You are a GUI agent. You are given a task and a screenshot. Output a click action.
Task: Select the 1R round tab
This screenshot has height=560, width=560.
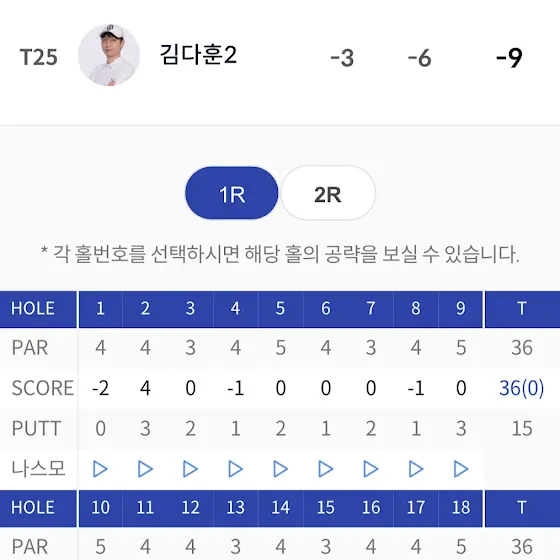point(231,193)
